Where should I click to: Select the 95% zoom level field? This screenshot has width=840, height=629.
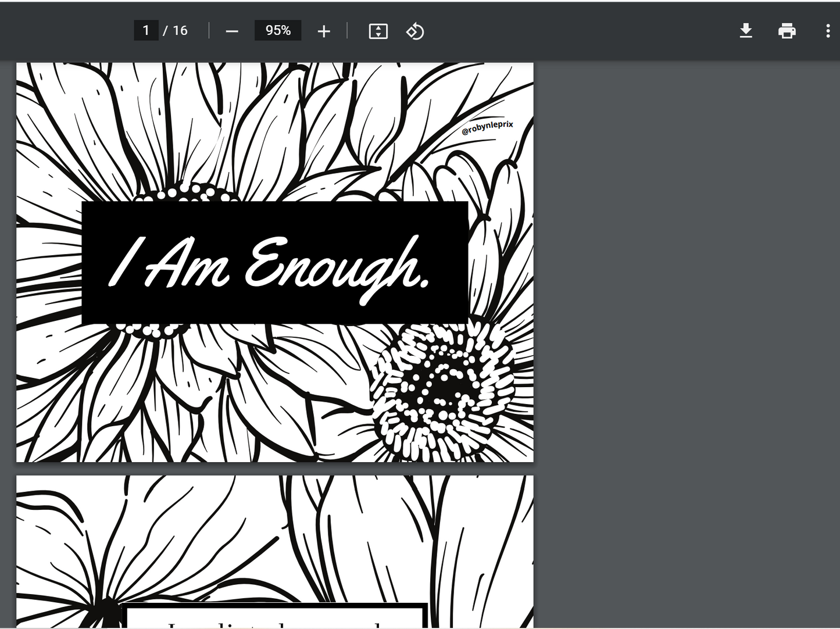pyautogui.click(x=278, y=30)
